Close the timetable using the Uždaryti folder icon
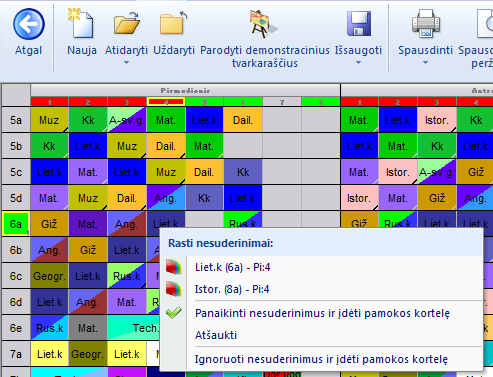The width and height of the screenshot is (493, 377). point(173,23)
